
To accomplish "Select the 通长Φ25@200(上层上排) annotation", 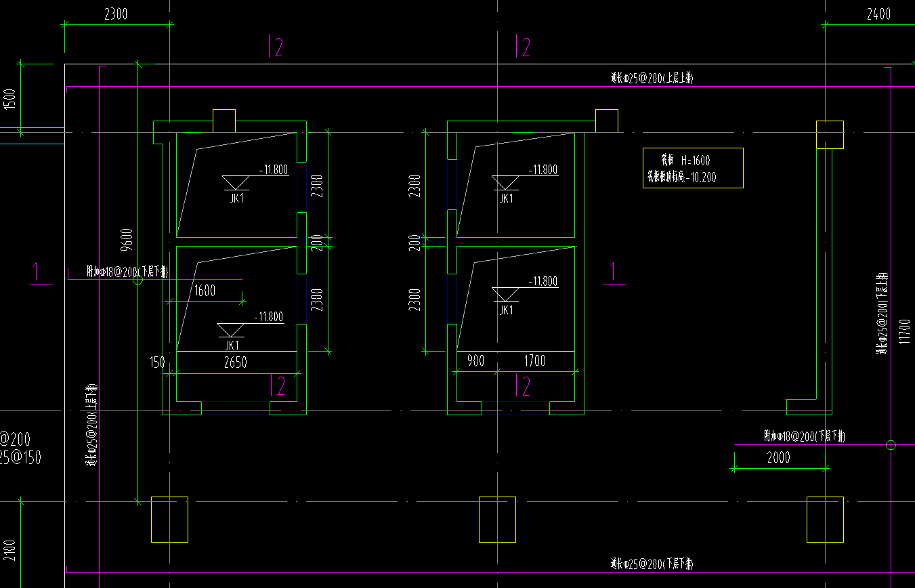I will click(652, 79).
